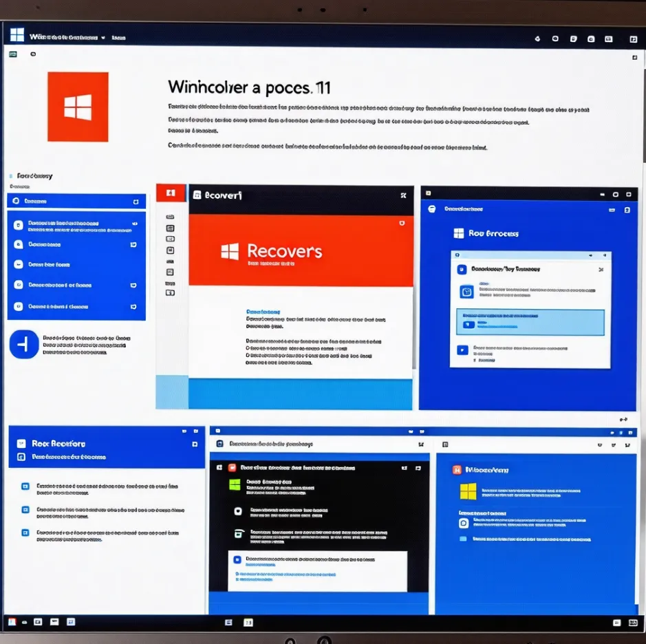Click the round circle icon in the top bar
This screenshot has width=646, height=644.
(x=555, y=39)
